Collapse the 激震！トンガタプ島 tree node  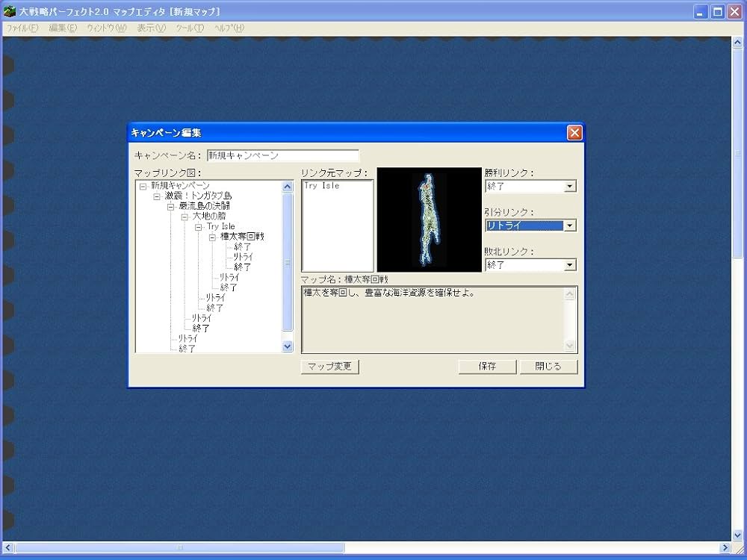click(156, 196)
